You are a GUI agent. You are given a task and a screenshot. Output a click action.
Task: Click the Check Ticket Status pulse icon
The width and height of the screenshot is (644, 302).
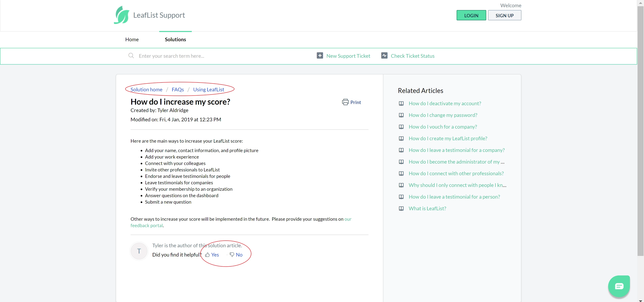tap(384, 56)
